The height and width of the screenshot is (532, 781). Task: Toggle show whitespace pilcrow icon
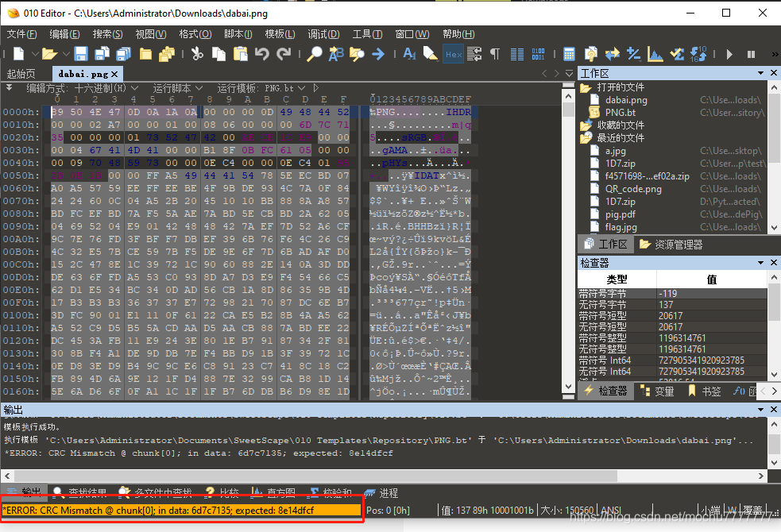495,54
